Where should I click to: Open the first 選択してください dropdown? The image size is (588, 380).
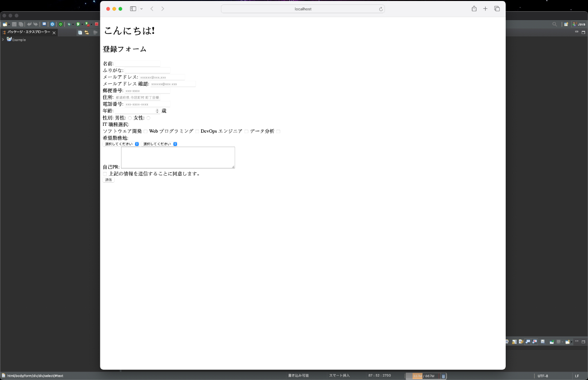pos(122,144)
